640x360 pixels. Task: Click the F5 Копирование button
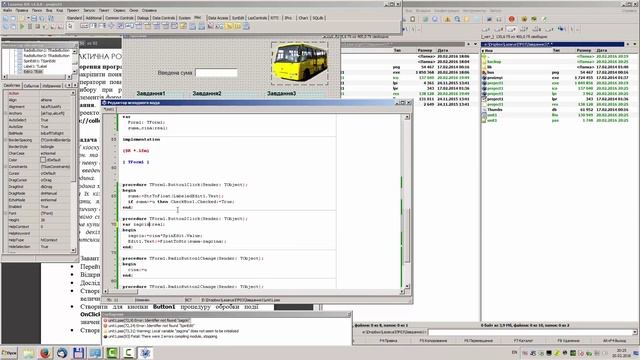433,340
